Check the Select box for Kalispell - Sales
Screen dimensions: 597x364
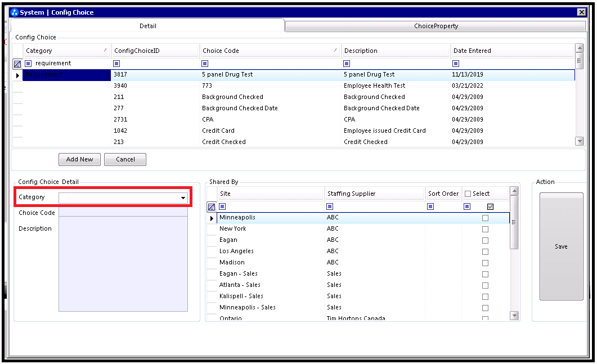[485, 296]
